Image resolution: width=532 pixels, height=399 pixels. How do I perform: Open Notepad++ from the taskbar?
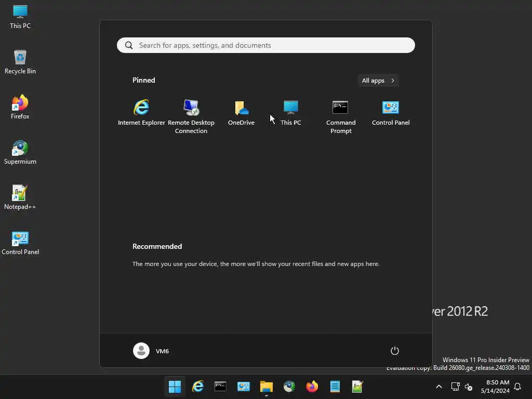pos(357,387)
